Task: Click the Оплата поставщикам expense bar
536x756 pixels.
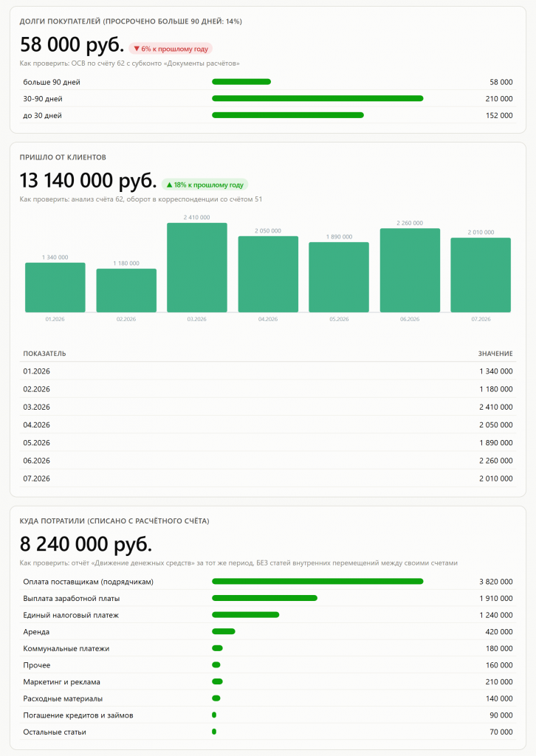Action: pos(317,582)
